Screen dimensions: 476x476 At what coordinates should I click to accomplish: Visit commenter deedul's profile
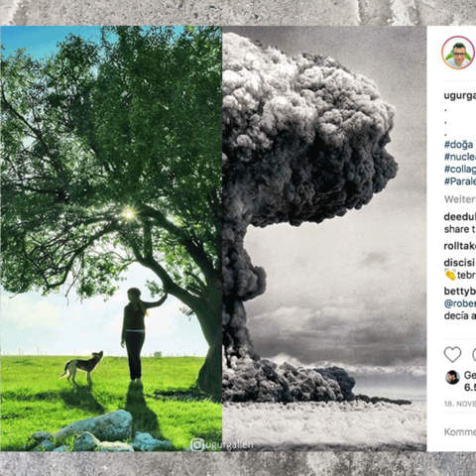tap(460, 217)
